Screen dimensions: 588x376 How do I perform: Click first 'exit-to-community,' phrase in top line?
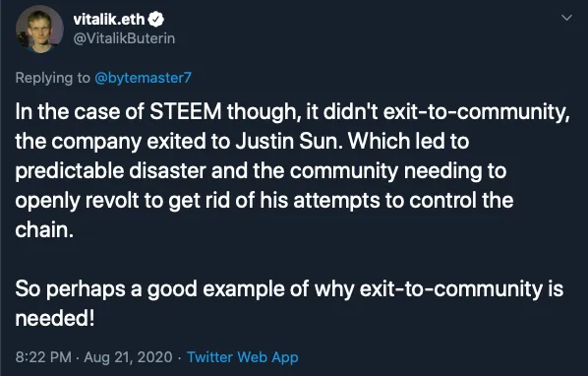[x=477, y=112]
